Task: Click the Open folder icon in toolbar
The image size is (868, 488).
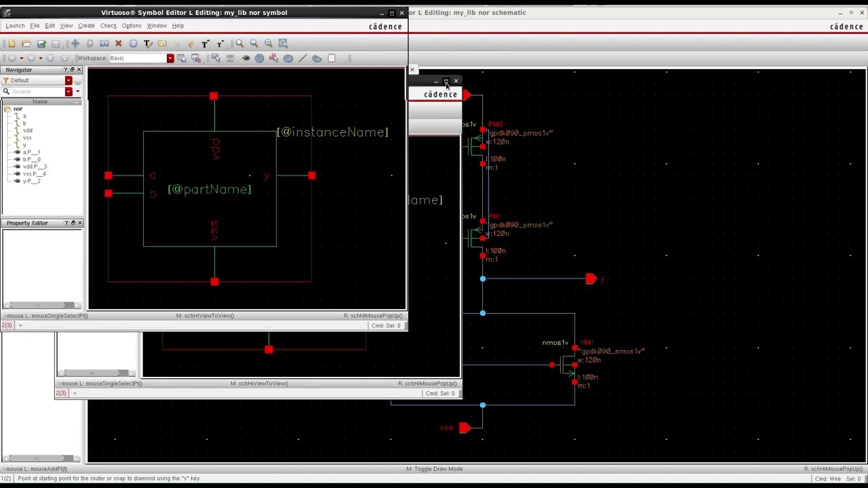Action: [x=26, y=43]
